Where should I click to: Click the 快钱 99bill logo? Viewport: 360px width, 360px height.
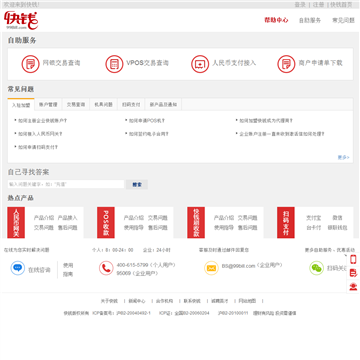click(x=21, y=21)
